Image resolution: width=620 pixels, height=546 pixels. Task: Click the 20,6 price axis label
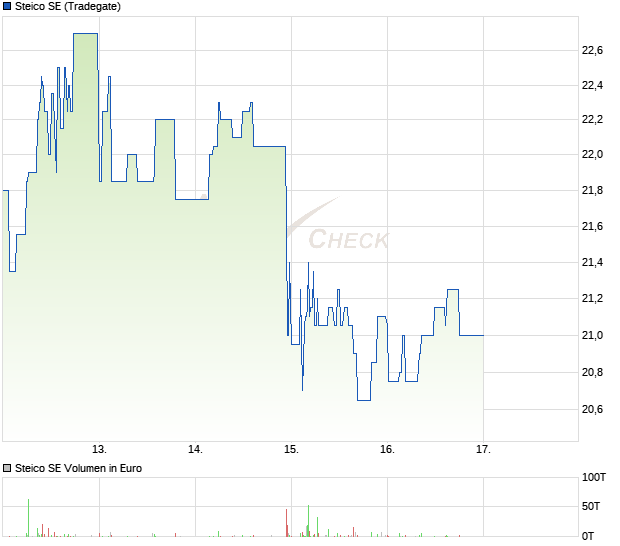(592, 409)
